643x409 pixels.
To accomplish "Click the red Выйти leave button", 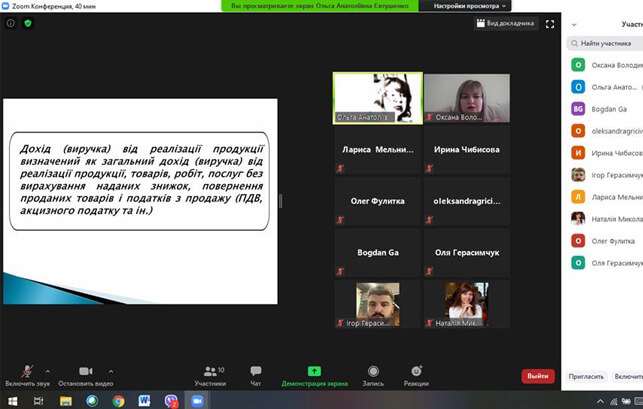I will tap(537, 376).
